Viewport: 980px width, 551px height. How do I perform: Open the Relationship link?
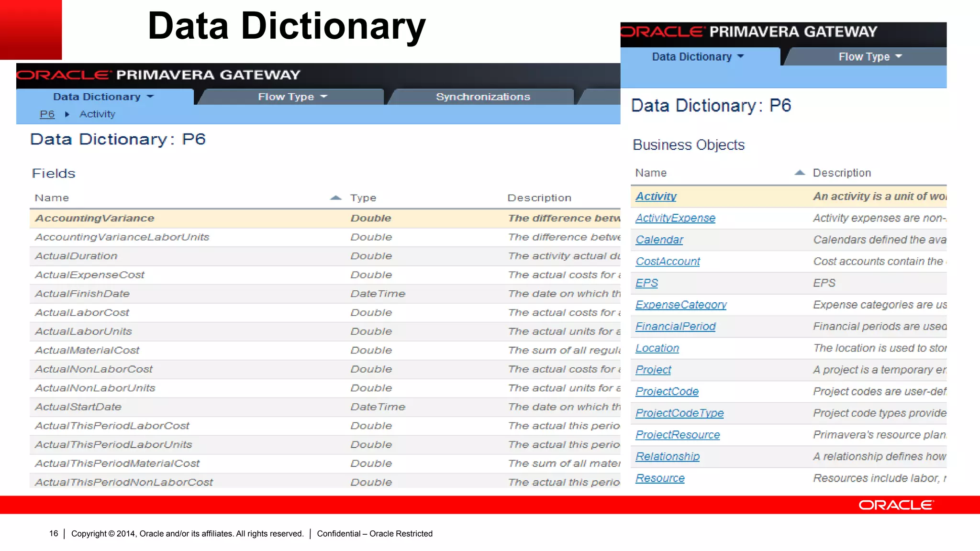(668, 456)
